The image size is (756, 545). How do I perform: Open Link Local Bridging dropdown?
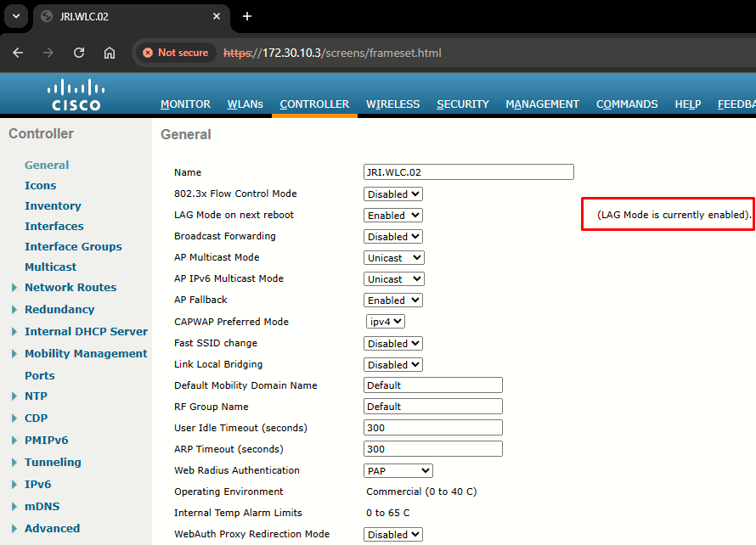pos(393,365)
